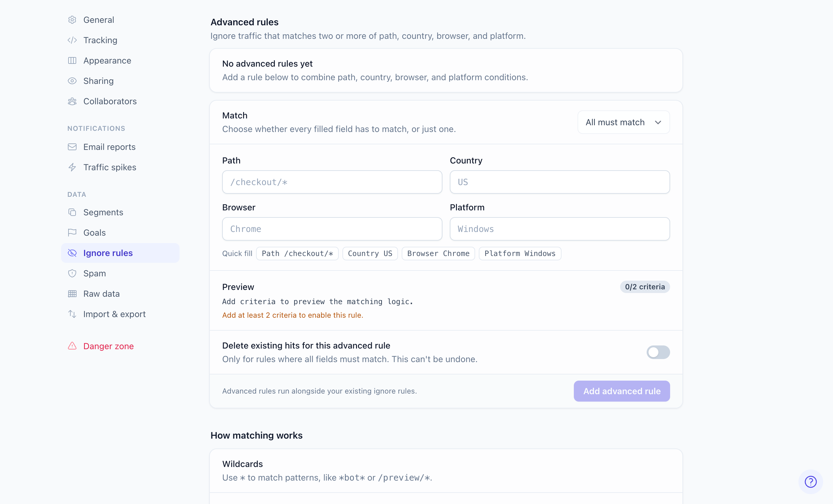Quick fill Country US chip

[370, 253]
